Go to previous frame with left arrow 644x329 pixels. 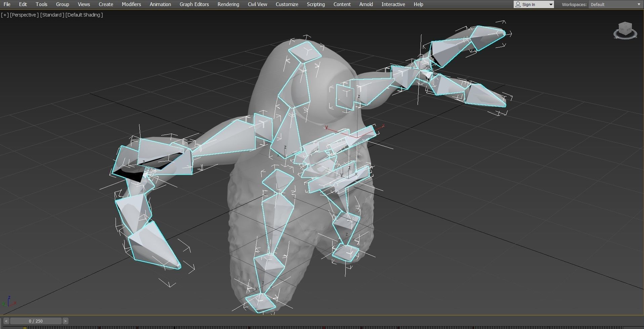pos(6,321)
